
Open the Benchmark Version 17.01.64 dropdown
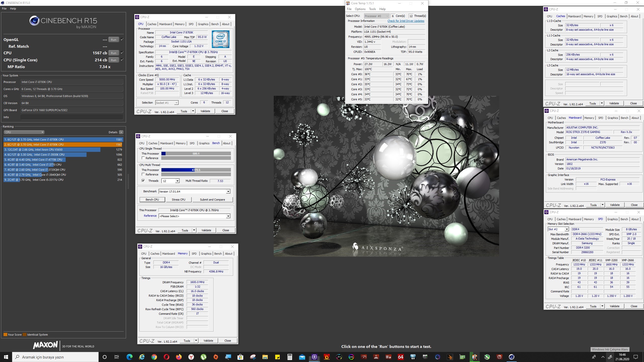[x=194, y=192]
